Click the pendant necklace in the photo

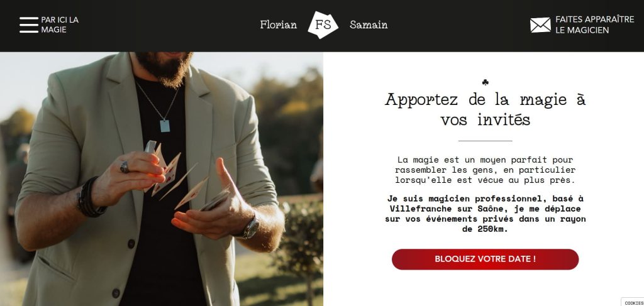[165, 125]
